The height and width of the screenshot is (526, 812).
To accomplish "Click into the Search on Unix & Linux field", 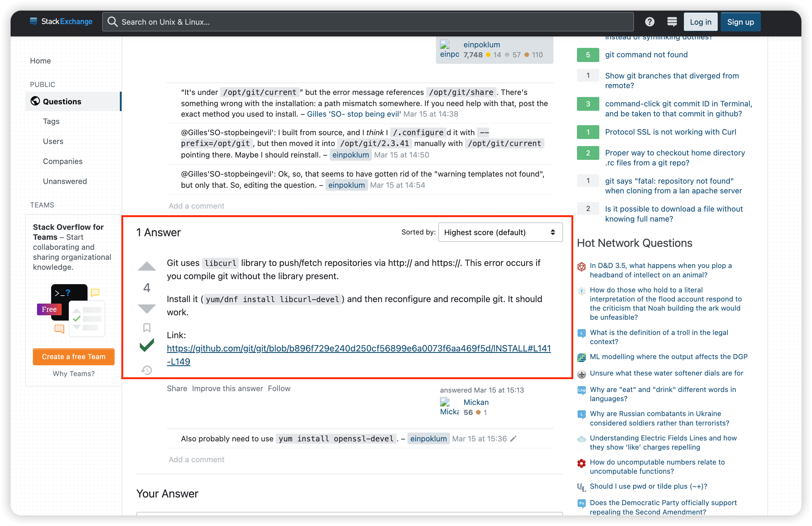I will [368, 22].
